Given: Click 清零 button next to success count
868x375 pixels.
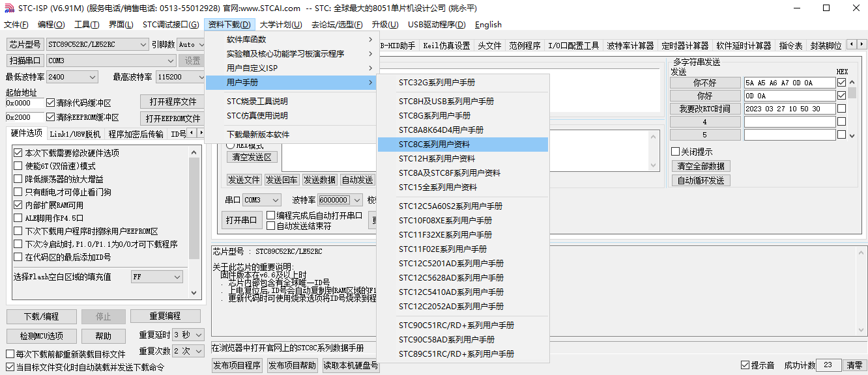Looking at the screenshot, I should pos(854,365).
